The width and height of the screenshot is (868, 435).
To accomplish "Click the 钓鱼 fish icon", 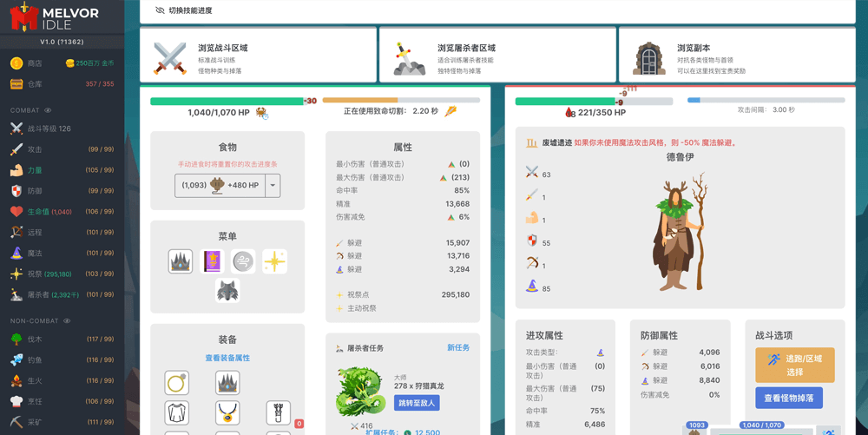I will [x=16, y=359].
